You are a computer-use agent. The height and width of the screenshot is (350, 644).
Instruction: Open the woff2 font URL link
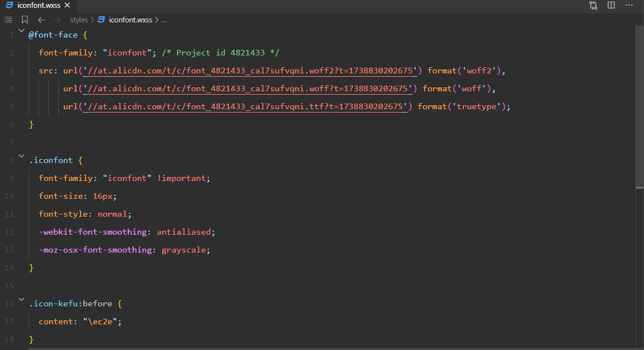(248, 71)
